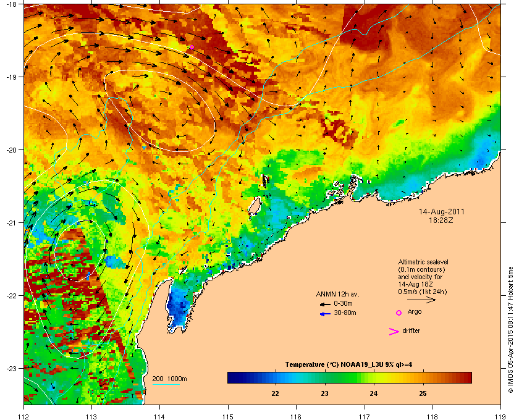Click the magenta Argo float marker on map
The height and width of the screenshot is (420, 519).
[x=192, y=48]
